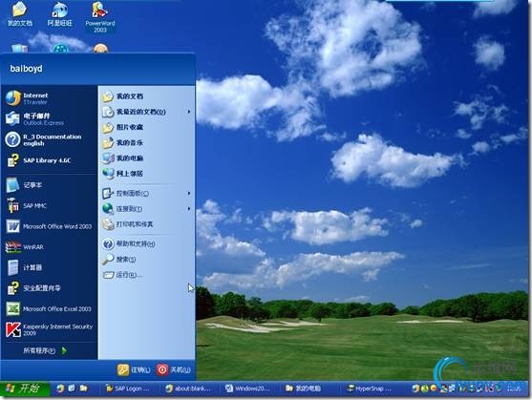
Task: Click Shut Down (关机) button
Action: [x=174, y=369]
